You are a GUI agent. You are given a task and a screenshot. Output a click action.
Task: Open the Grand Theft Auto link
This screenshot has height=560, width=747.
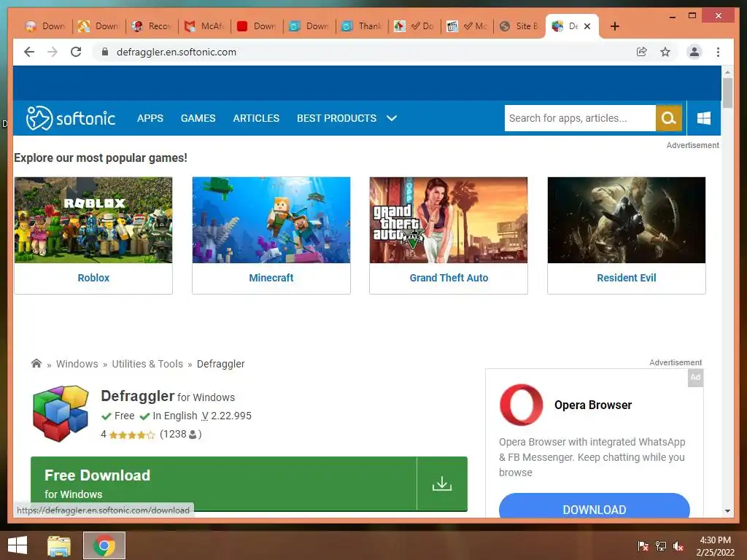click(x=449, y=278)
